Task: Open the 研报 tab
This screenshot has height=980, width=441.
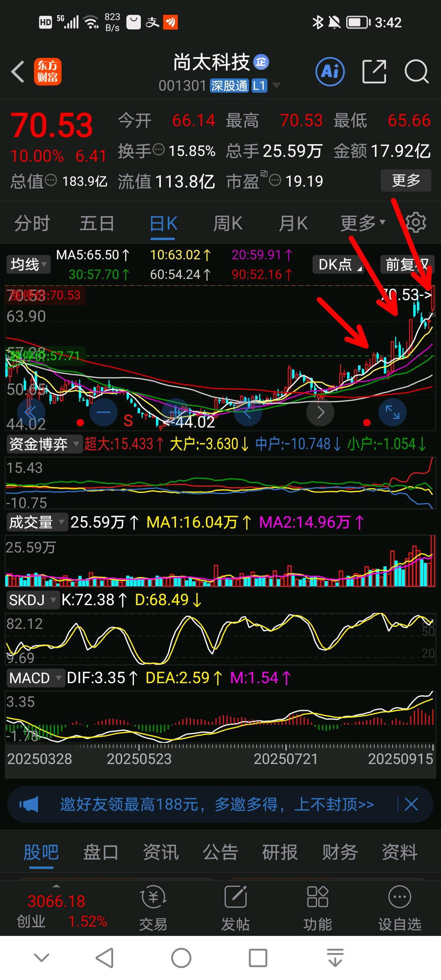Action: click(280, 852)
